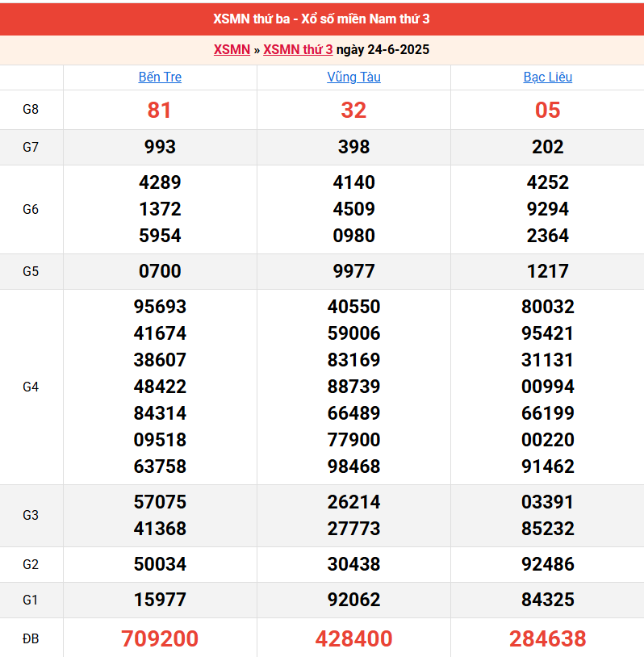Click the G4 number 40550

354,307
